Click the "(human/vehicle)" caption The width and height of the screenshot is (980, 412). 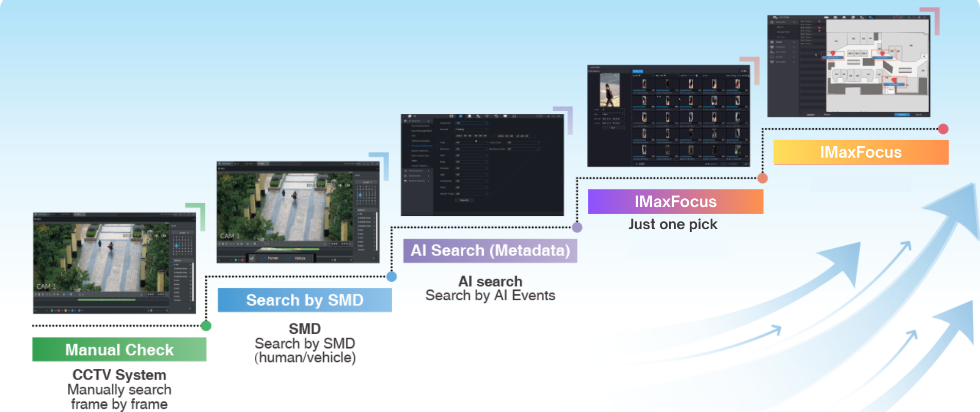point(305,357)
